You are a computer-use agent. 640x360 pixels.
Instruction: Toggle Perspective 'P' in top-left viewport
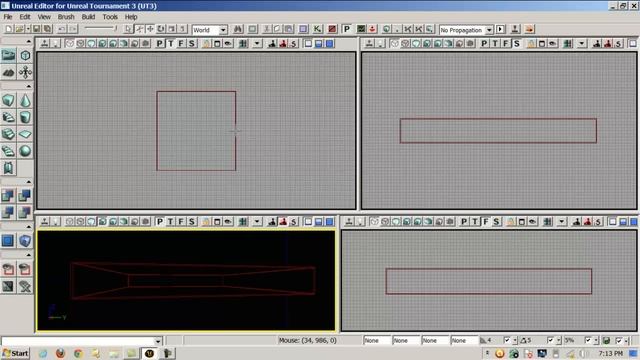160,43
